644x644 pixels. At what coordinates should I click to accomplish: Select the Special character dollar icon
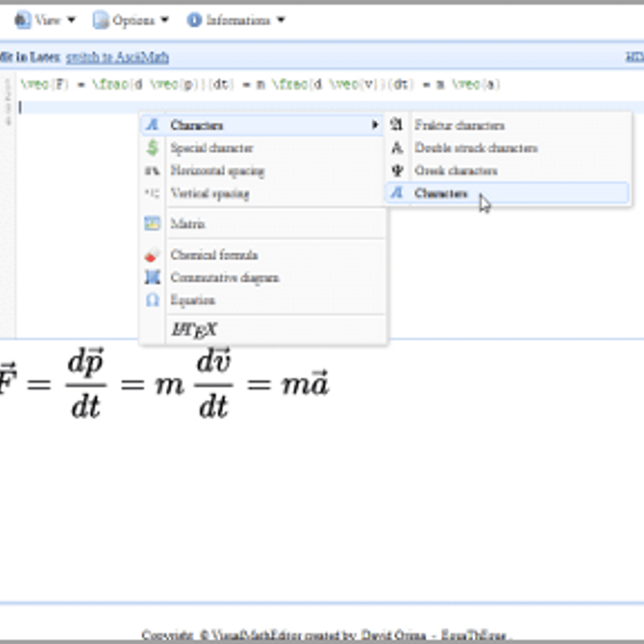(x=152, y=148)
